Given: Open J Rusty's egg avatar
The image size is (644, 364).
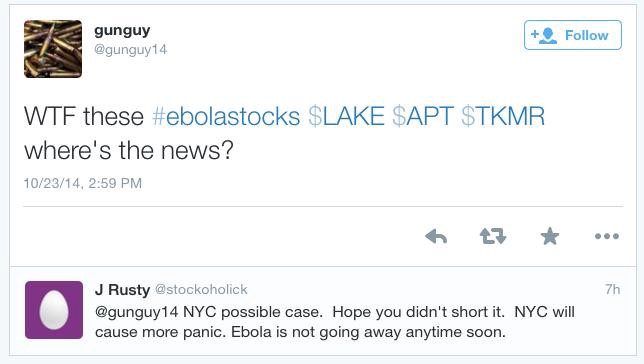Looking at the screenshot, I should (x=54, y=310).
